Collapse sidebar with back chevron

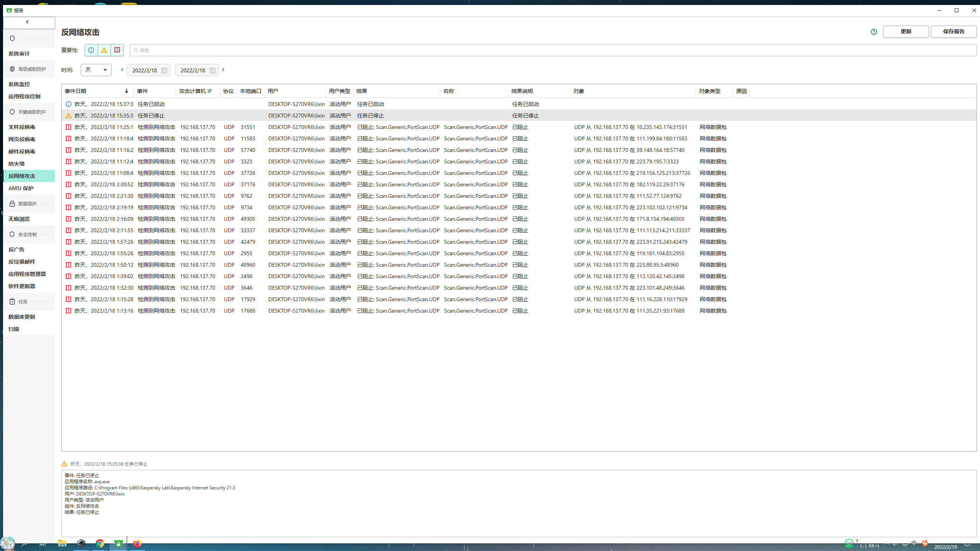coord(28,22)
